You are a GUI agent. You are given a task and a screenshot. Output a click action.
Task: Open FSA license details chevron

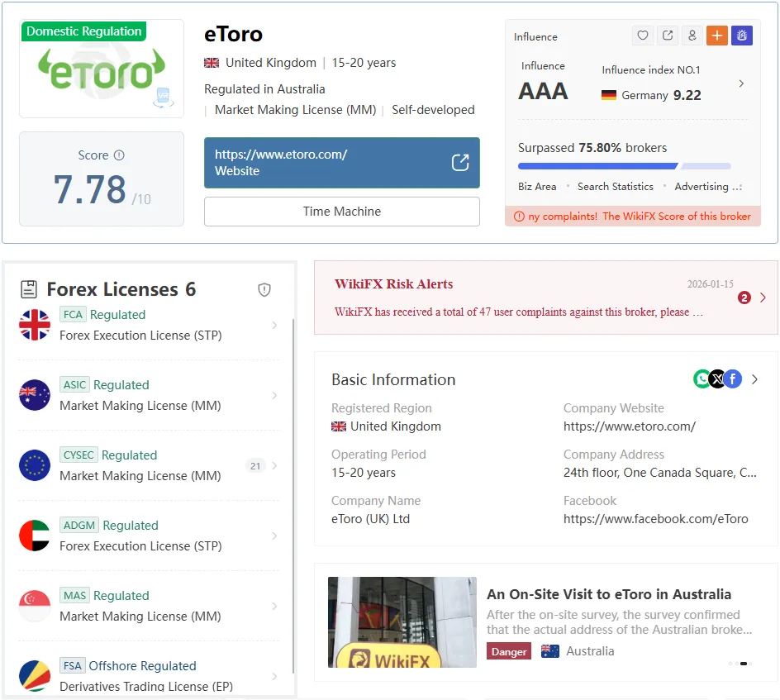[274, 676]
